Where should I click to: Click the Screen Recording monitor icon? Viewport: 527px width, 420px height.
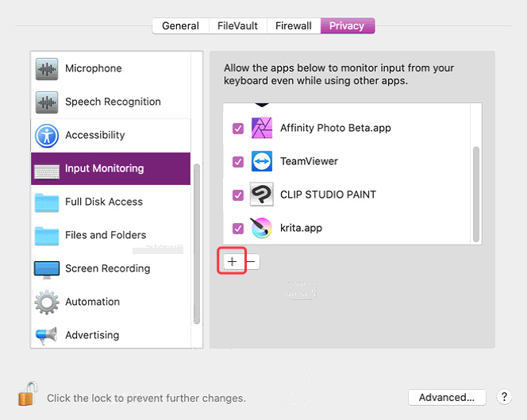pyautogui.click(x=47, y=270)
